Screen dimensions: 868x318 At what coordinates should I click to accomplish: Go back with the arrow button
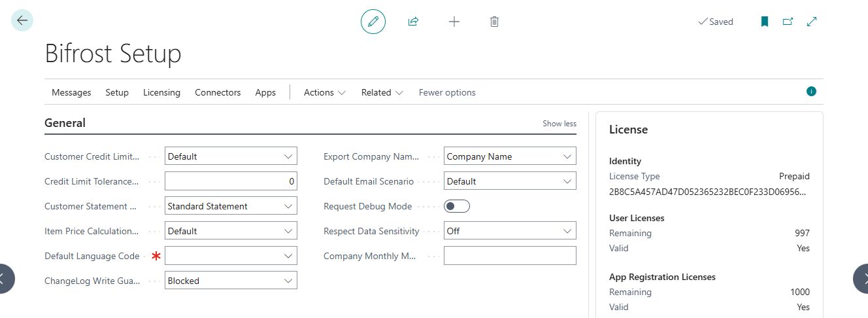[x=22, y=20]
